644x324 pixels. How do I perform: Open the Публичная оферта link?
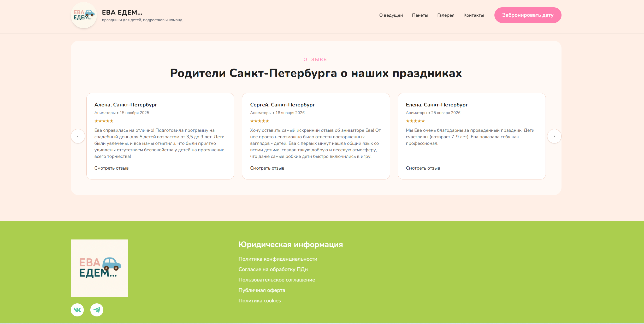(x=262, y=290)
